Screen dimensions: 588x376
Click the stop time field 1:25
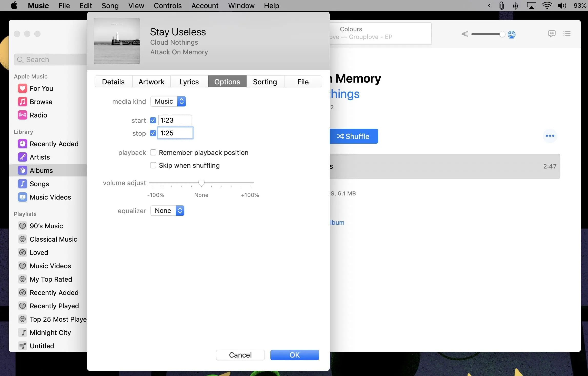[x=175, y=133]
